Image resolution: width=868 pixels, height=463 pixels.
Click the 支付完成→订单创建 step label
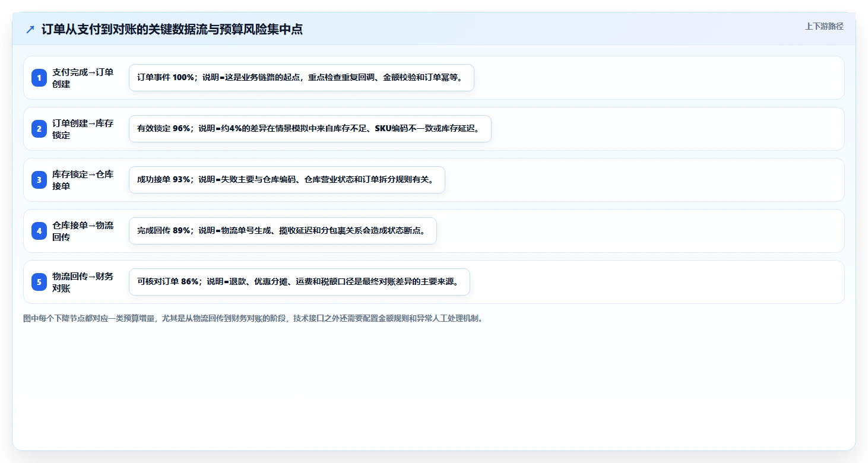point(83,78)
